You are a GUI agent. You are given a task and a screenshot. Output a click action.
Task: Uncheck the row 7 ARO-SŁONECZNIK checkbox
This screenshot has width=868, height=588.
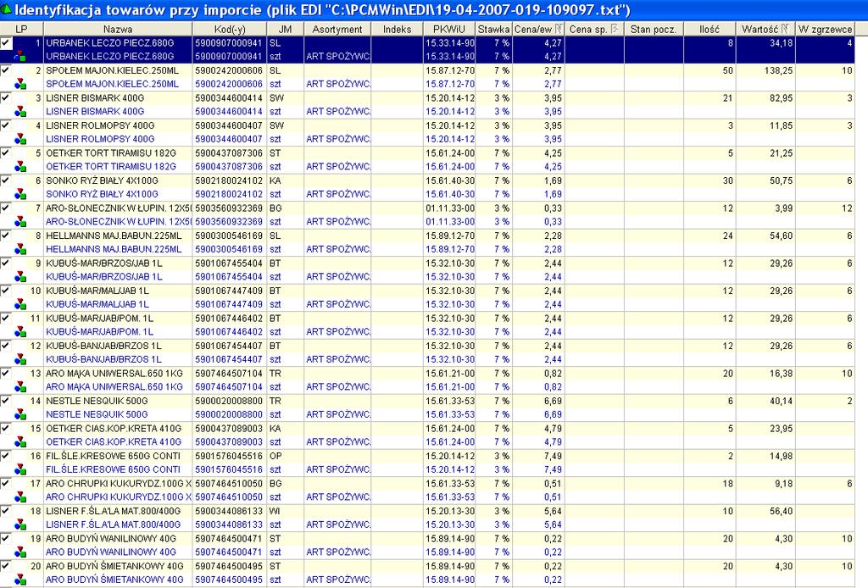[6, 208]
